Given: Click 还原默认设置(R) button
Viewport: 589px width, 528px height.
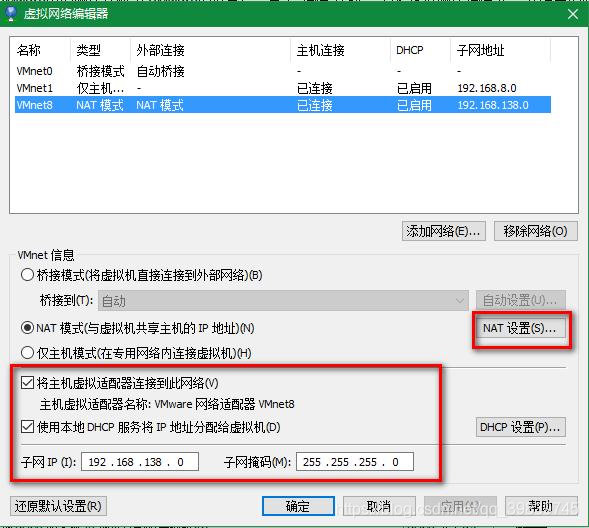Looking at the screenshot, I should coord(58,506).
